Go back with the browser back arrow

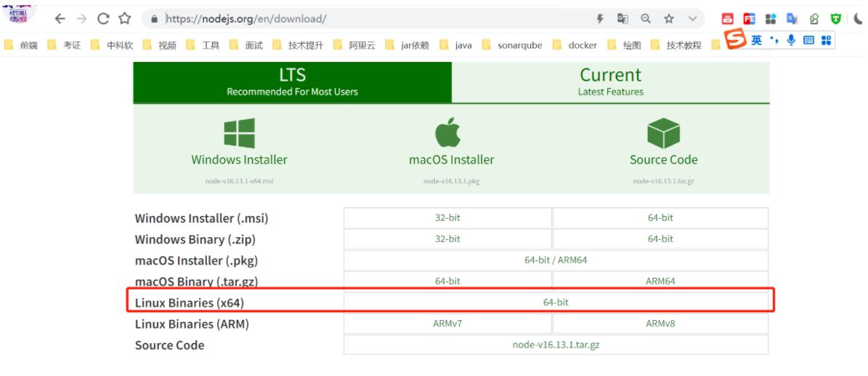click(x=60, y=18)
